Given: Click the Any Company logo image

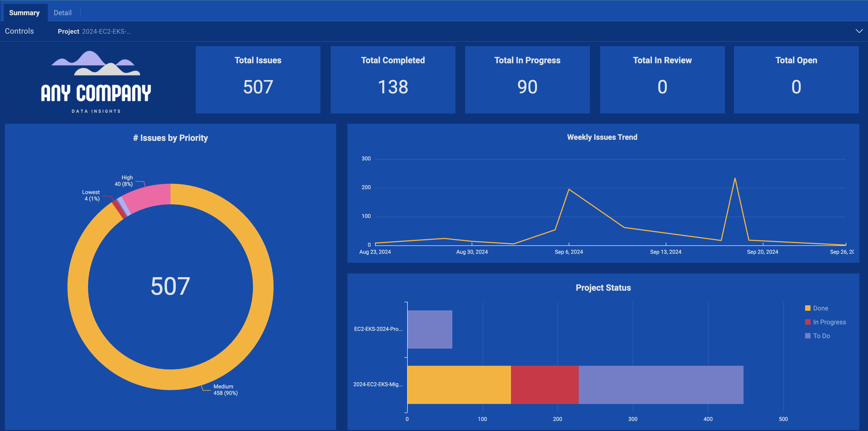Looking at the screenshot, I should [96, 82].
